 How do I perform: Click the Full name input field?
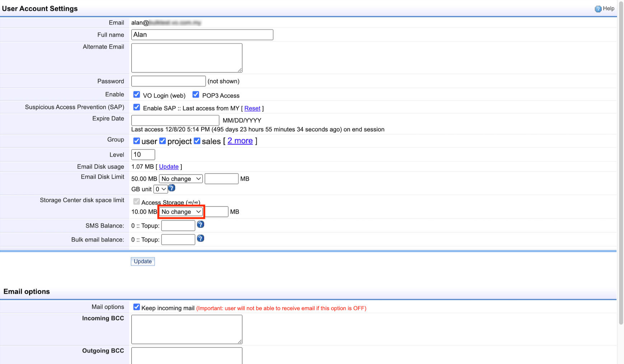point(202,35)
